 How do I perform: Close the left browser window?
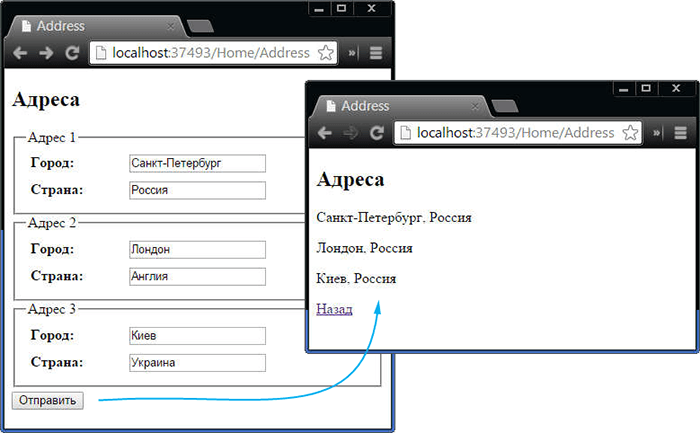(x=372, y=8)
